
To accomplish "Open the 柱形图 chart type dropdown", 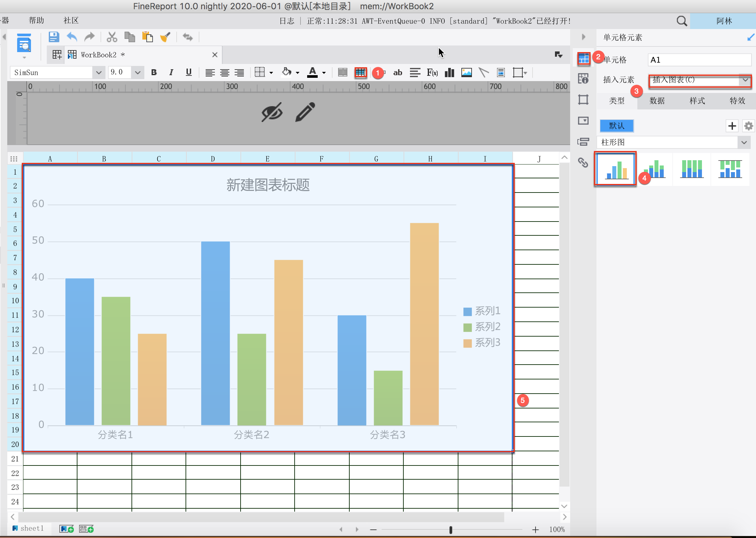I will point(744,142).
